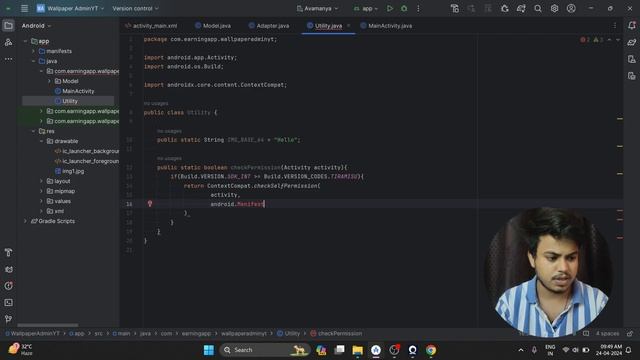
Task: Open the Git version control tool window
Action: (x=8, y=319)
